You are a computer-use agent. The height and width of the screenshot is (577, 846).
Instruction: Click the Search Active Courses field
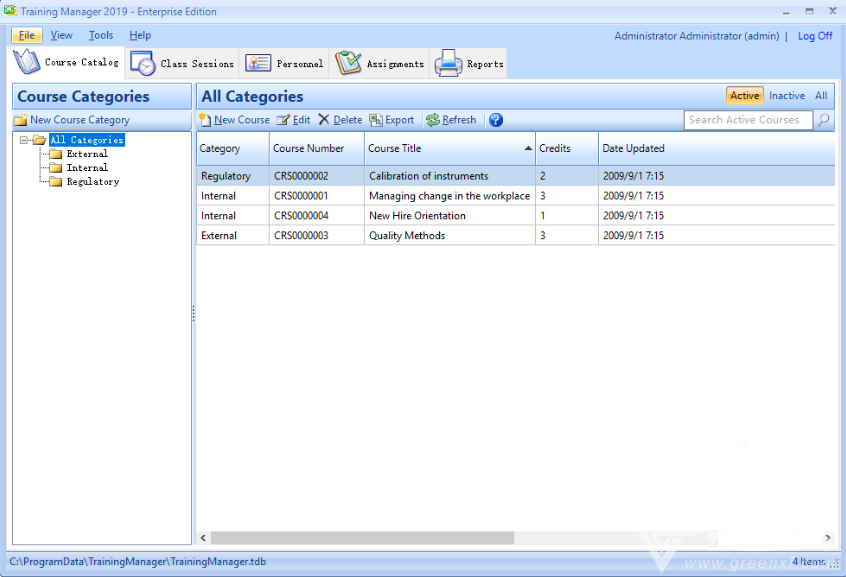(x=748, y=120)
